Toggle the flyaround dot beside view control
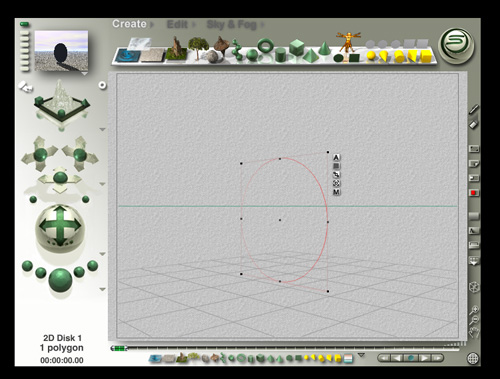The width and height of the screenshot is (500, 379). pyautogui.click(x=102, y=85)
